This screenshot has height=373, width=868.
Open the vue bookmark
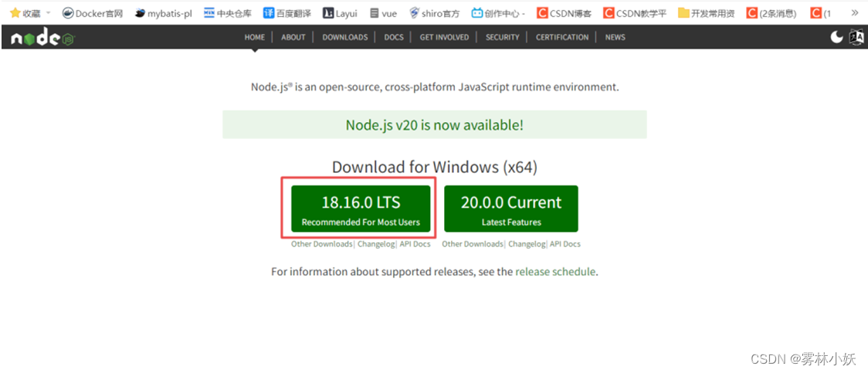[x=383, y=12]
